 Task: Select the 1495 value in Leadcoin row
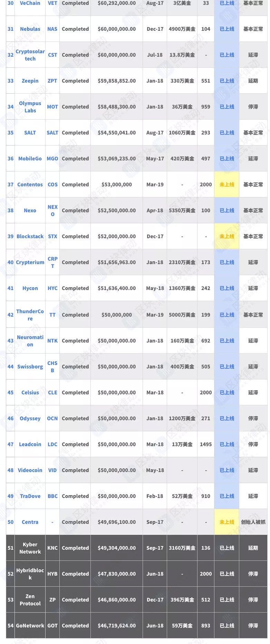click(206, 445)
